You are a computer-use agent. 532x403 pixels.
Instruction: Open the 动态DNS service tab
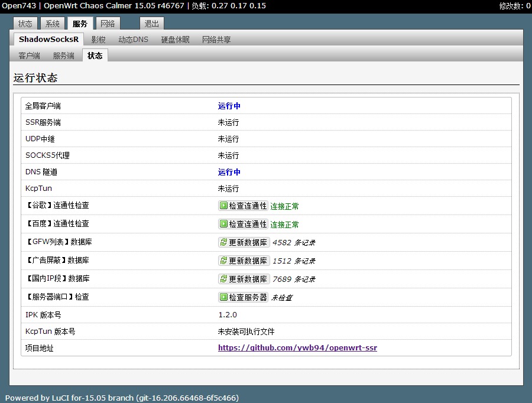(x=134, y=40)
